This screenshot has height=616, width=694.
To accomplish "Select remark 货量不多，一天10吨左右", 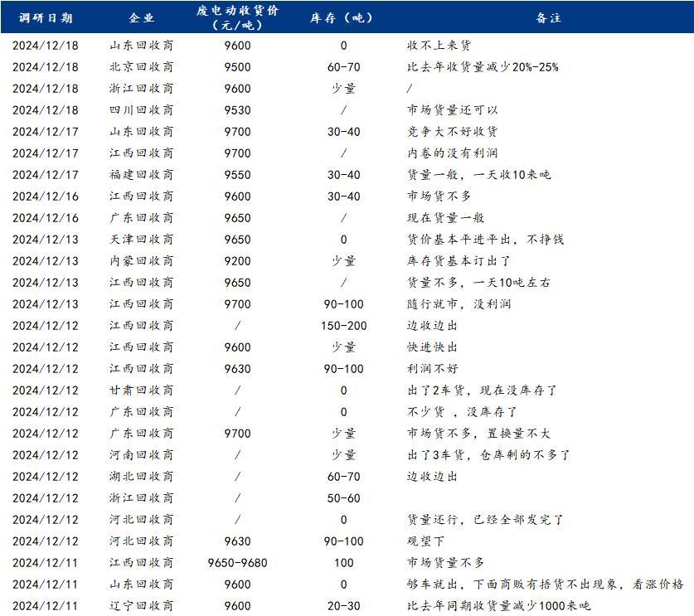I will [478, 283].
